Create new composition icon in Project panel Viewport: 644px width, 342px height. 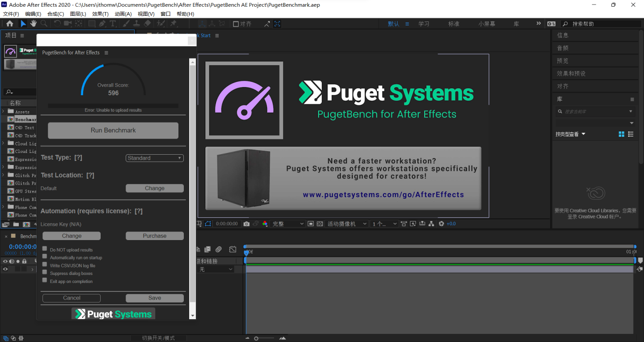click(26, 224)
